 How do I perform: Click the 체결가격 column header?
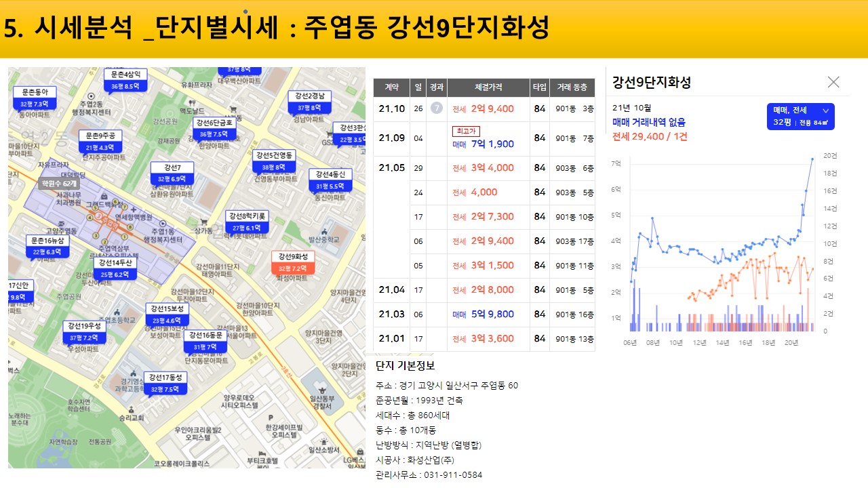(488, 87)
